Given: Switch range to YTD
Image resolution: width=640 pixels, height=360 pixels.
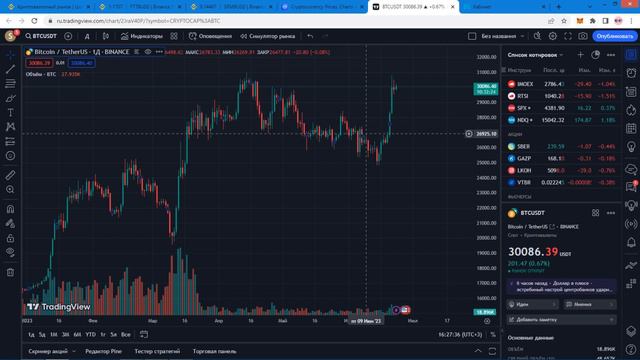Looking at the screenshot, I should coord(91,335).
